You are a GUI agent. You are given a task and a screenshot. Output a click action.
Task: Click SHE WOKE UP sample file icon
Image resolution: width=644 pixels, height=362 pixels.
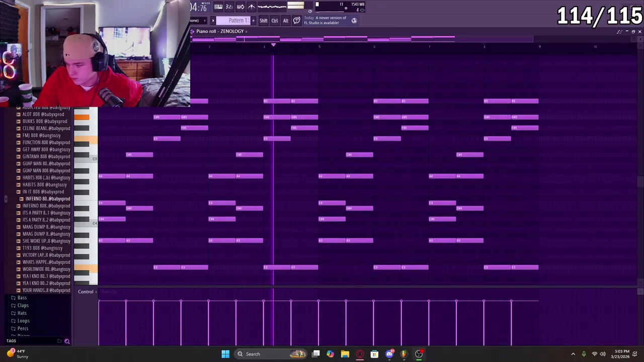point(19,241)
